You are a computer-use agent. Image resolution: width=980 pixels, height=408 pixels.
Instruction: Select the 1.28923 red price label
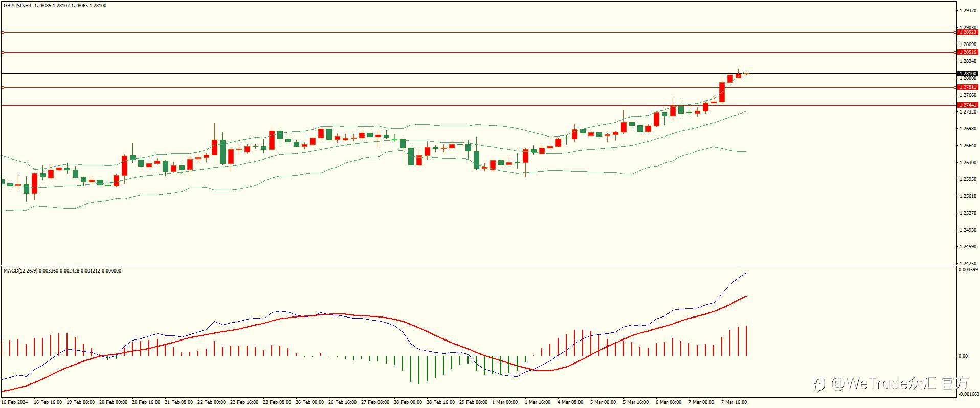click(x=968, y=32)
